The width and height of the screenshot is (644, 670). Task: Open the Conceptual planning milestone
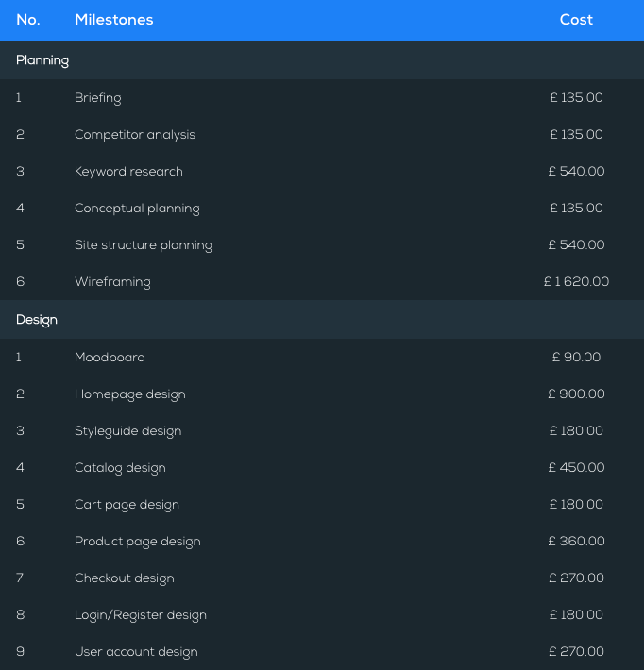tap(137, 209)
